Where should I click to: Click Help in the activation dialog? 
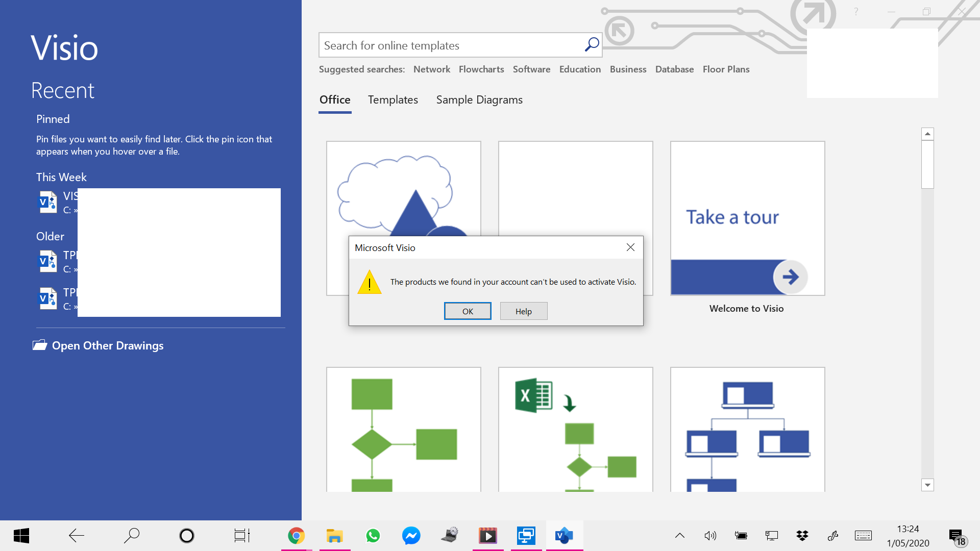click(x=523, y=311)
